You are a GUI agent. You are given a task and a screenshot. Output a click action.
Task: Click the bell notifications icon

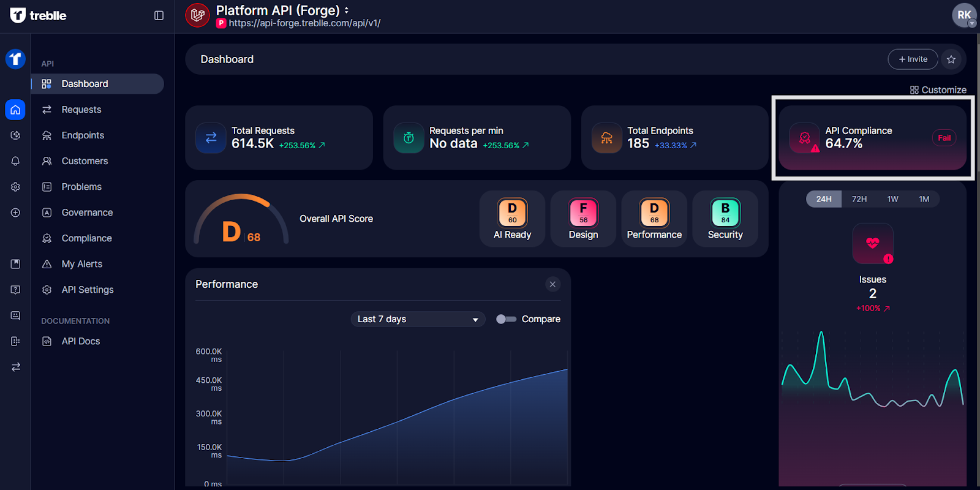coord(15,161)
